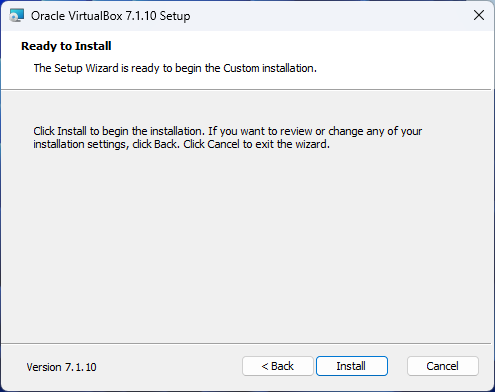Click the word 'Back' in the instruction paragraph
This screenshot has width=495, height=392.
tap(165, 144)
